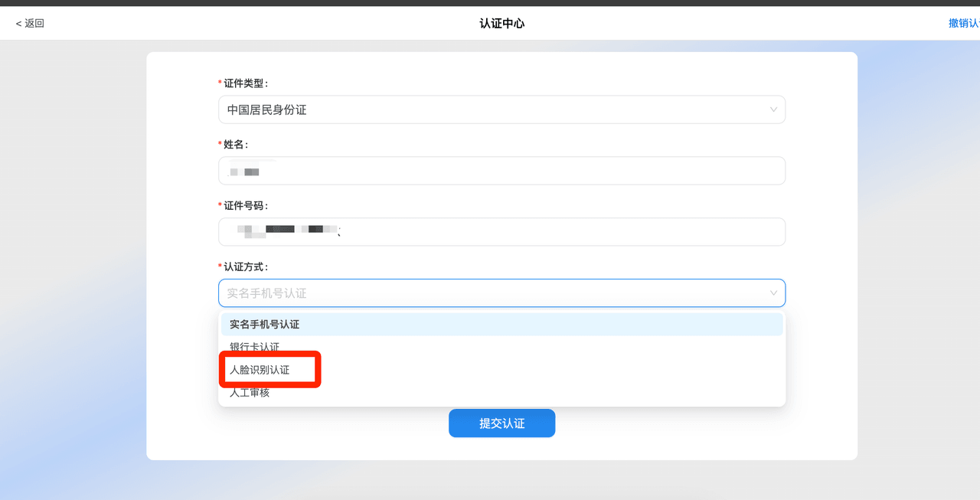
Task: Click the 撤销认证 link at top right
Action: click(x=965, y=24)
